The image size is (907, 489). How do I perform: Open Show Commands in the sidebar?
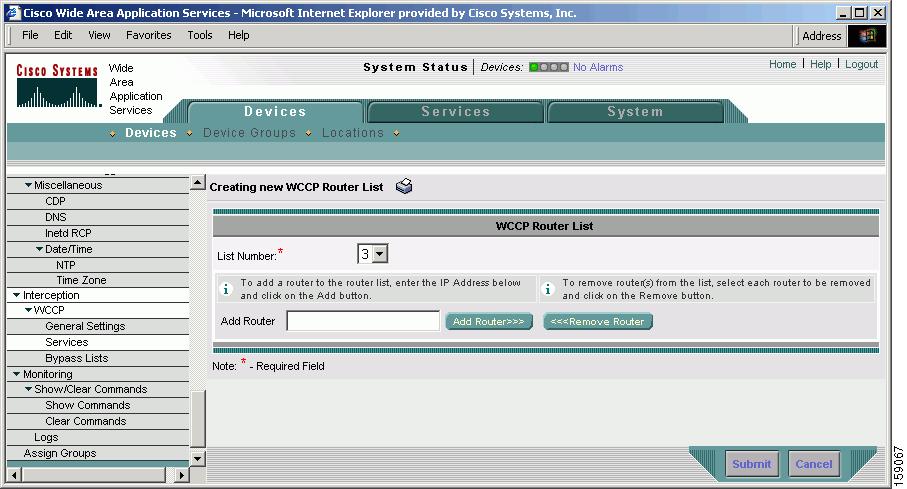(87, 405)
